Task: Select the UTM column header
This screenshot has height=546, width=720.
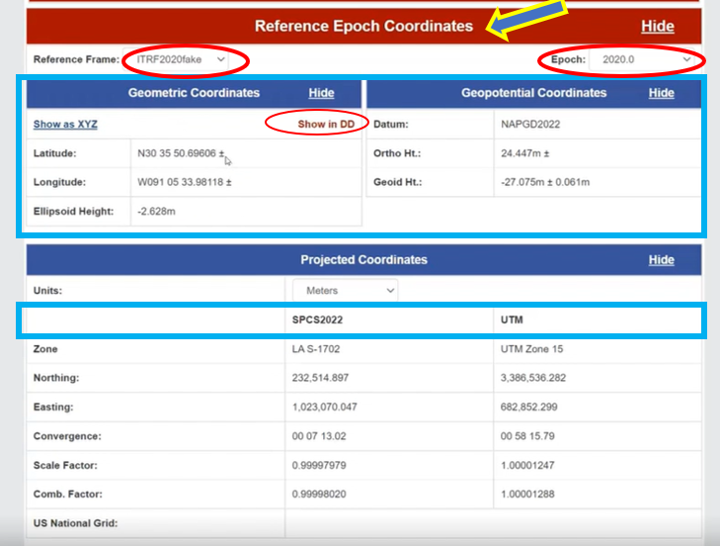Action: [x=512, y=320]
